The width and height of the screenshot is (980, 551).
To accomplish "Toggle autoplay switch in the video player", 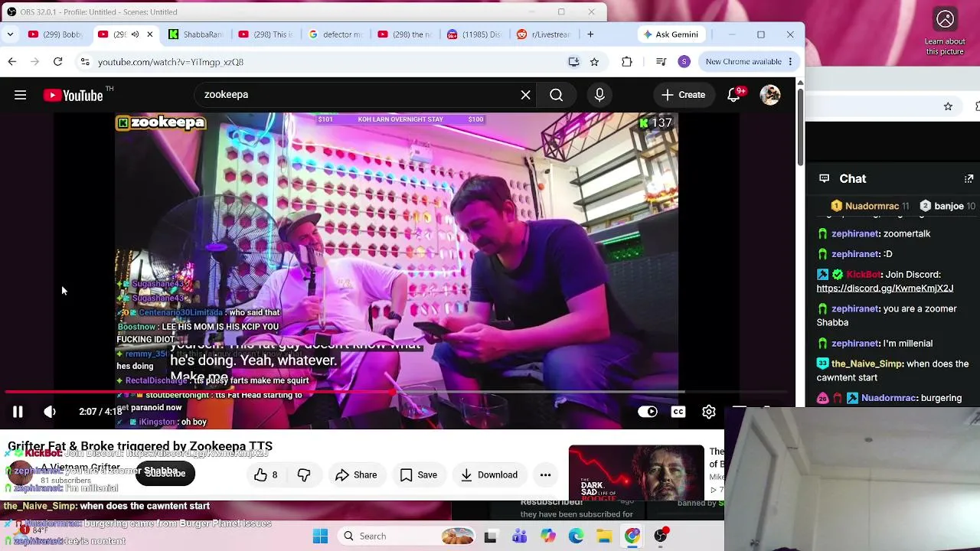I will click(x=648, y=412).
